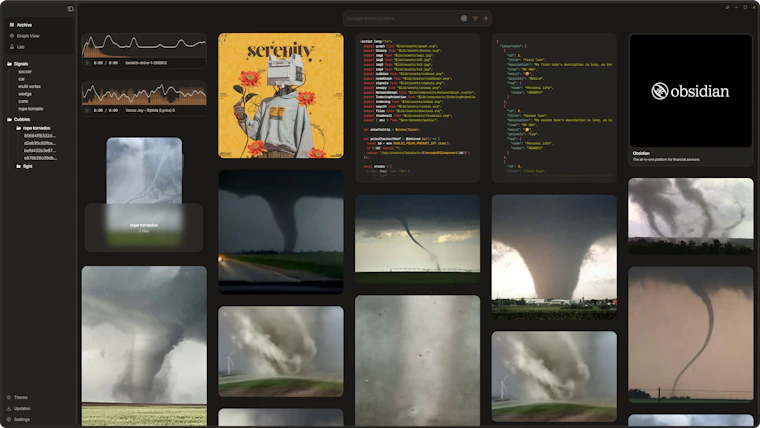The image size is (760, 428).
Task: Pin the window with the pin icon
Action: 727,7
